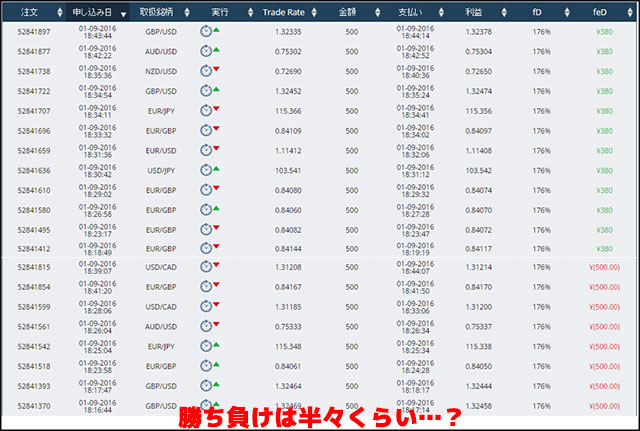Image resolution: width=640 pixels, height=431 pixels.
Task: Click closing rate 1.32378
Action: [x=478, y=32]
